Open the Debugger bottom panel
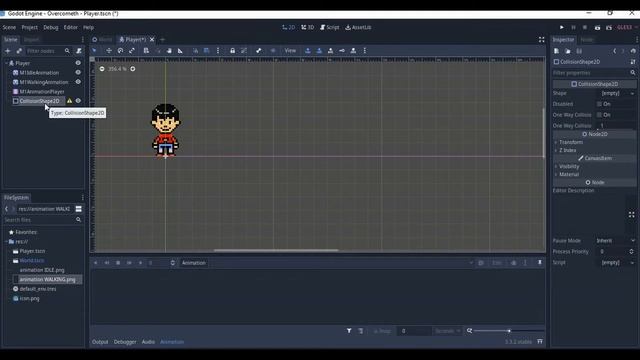This screenshot has height=360, width=640. [125, 342]
